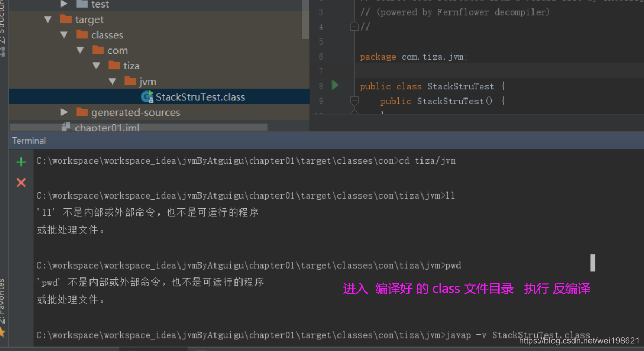
Task: Click the com folder icon
Action: [x=98, y=50]
